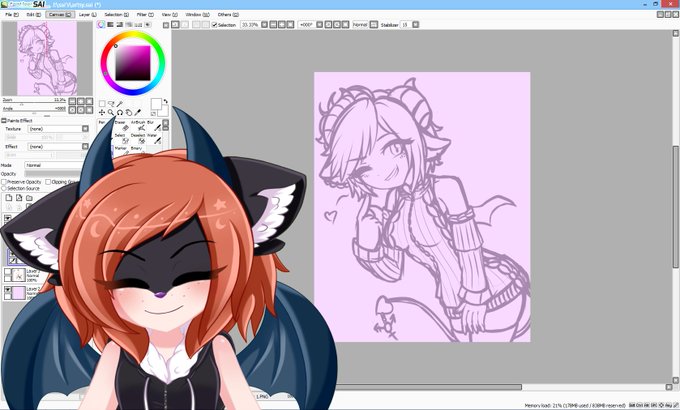Rotate view counterclockwise in top toolbar

click(x=328, y=25)
